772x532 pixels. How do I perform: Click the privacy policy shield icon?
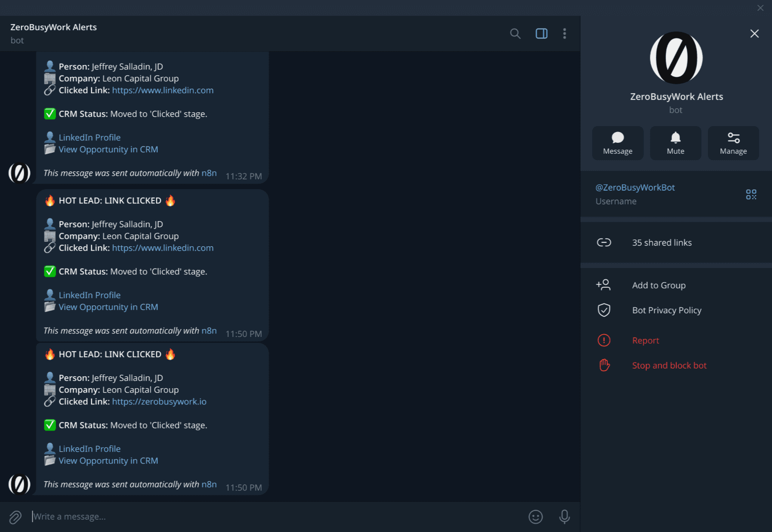coord(604,310)
